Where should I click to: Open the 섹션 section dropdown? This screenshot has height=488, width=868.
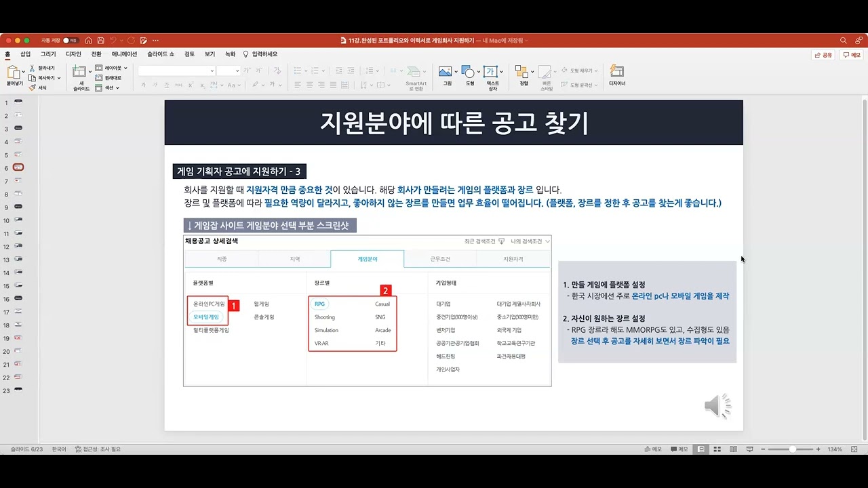[108, 87]
